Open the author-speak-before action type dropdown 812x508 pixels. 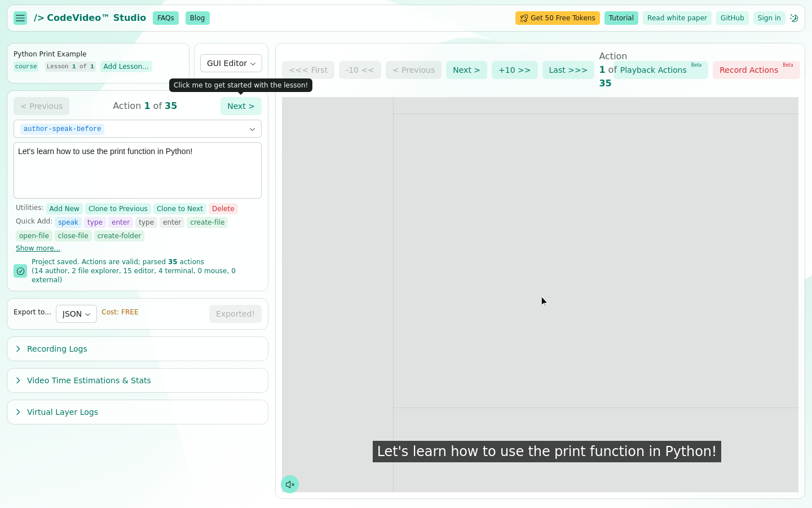138,129
